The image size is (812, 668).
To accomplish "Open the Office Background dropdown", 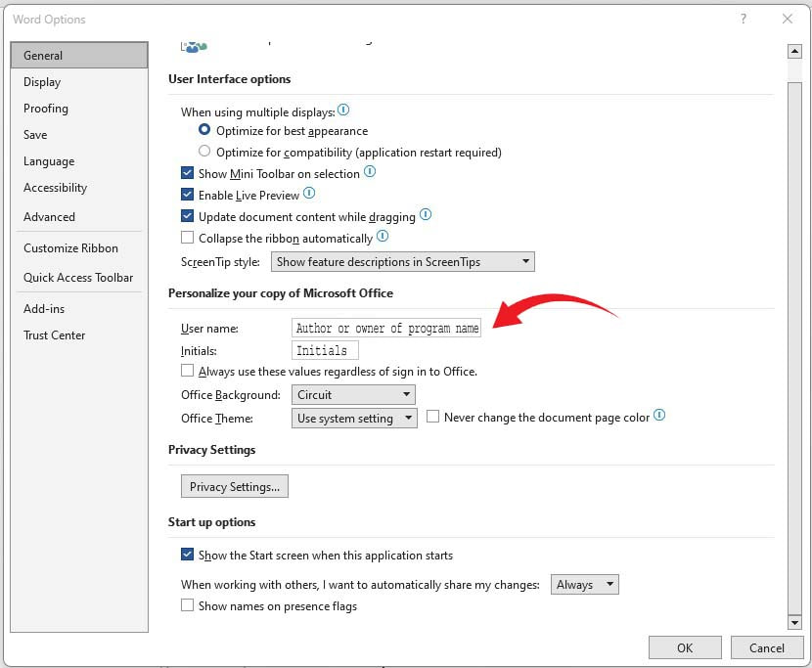I will [353, 394].
